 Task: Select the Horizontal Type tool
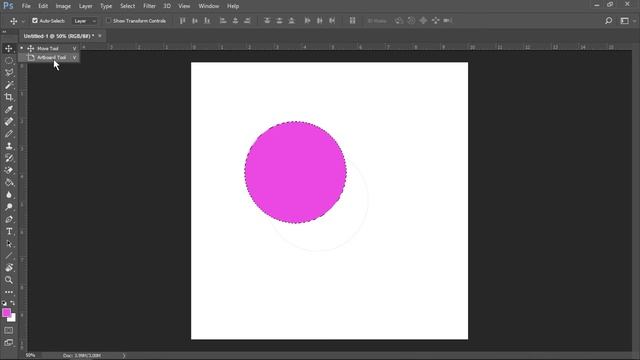pyautogui.click(x=9, y=231)
